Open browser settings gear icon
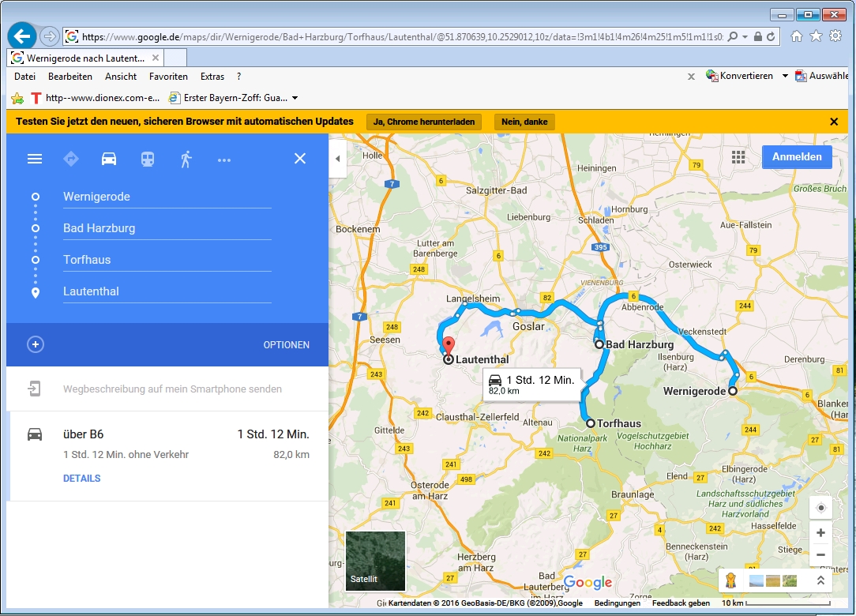The width and height of the screenshot is (856, 616). point(835,36)
